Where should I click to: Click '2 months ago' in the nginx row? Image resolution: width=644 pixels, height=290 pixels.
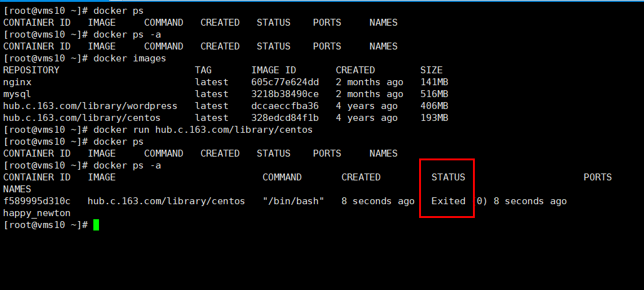point(370,82)
